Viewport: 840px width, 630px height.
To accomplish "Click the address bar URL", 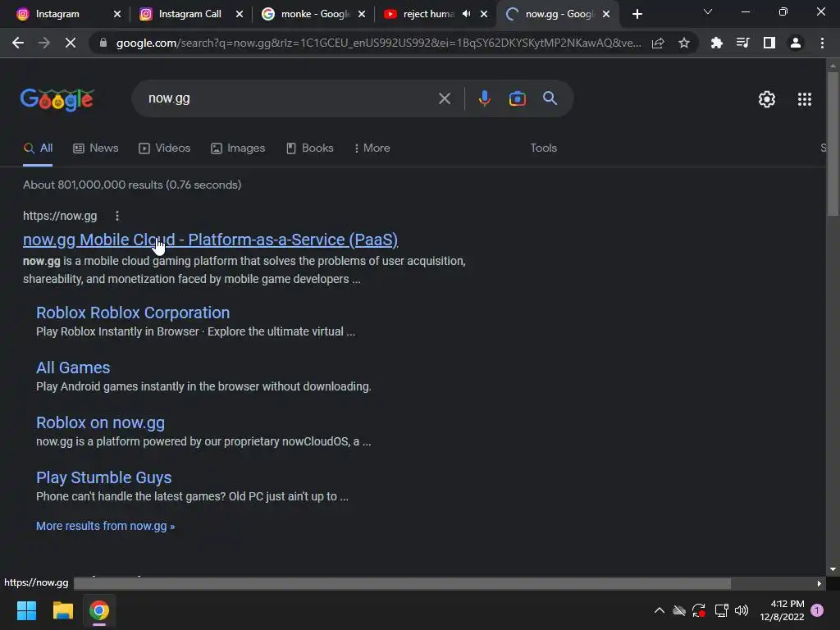I will coord(378,43).
